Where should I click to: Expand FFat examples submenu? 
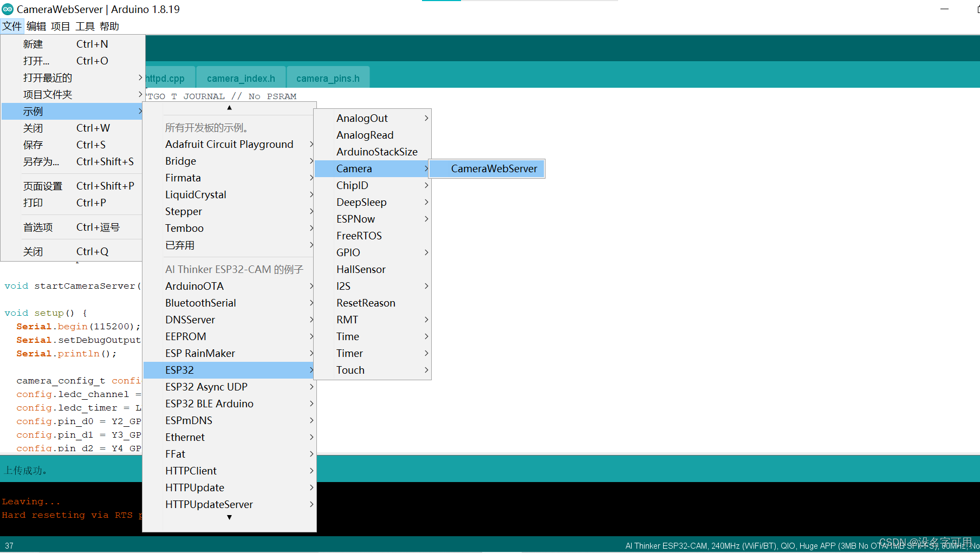point(230,454)
